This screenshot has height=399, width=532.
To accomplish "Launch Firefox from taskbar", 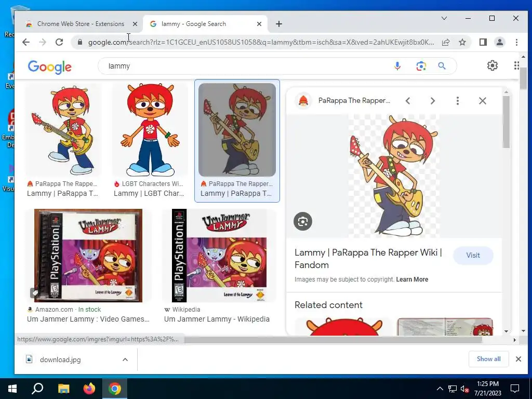I will (89, 389).
